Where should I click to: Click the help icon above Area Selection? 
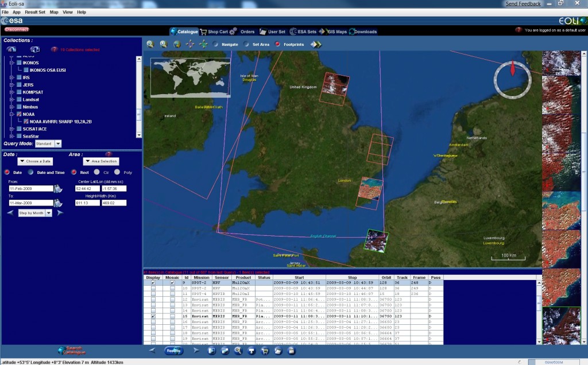[108, 154]
